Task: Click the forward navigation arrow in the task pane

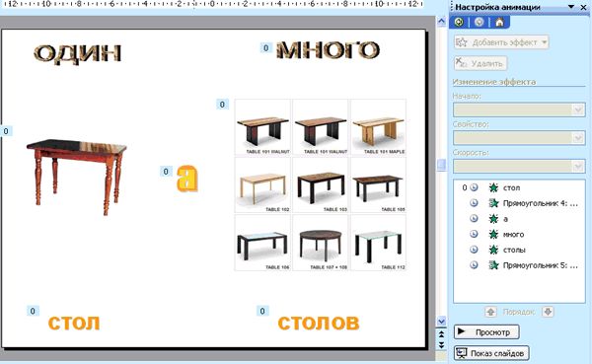Action: click(480, 22)
